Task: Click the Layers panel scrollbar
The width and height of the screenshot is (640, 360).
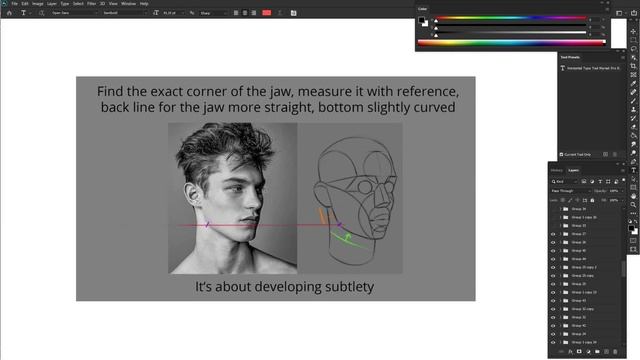Action: pos(623,268)
